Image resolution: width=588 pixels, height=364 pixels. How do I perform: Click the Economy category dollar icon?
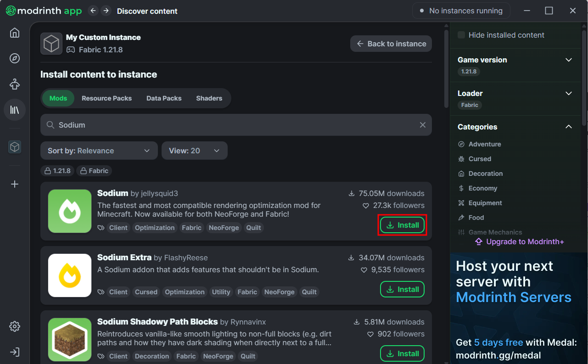(461, 188)
